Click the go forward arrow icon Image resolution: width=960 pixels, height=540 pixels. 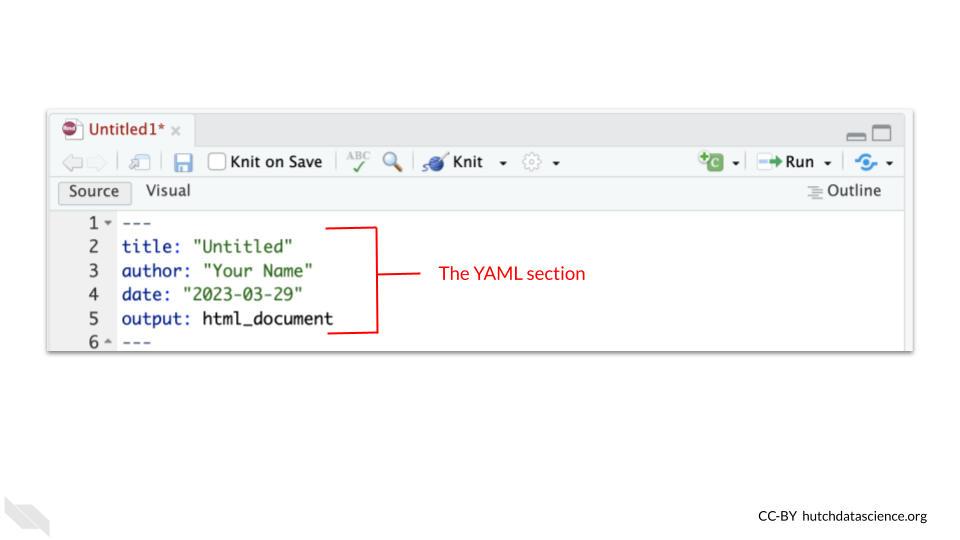coord(96,162)
